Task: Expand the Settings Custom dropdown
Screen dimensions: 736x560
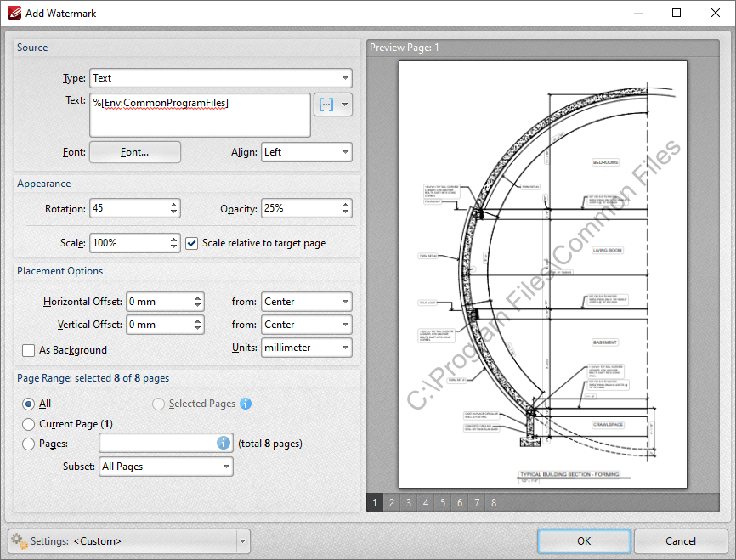Action: click(243, 541)
